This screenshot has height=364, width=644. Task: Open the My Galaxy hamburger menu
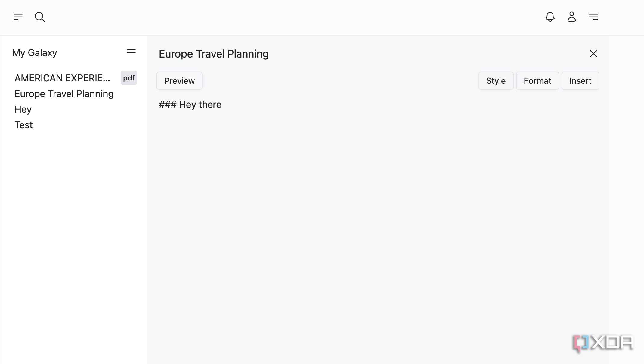click(131, 53)
